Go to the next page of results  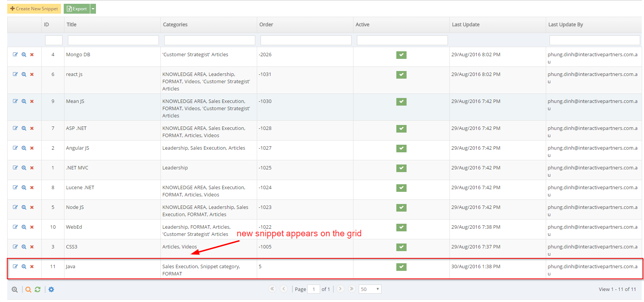pyautogui.click(x=340, y=289)
